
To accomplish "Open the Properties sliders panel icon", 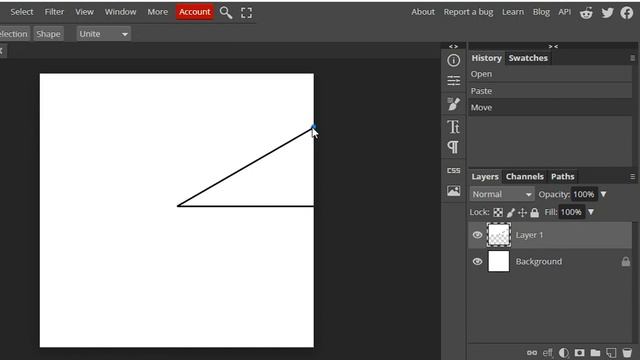I will (x=453, y=81).
